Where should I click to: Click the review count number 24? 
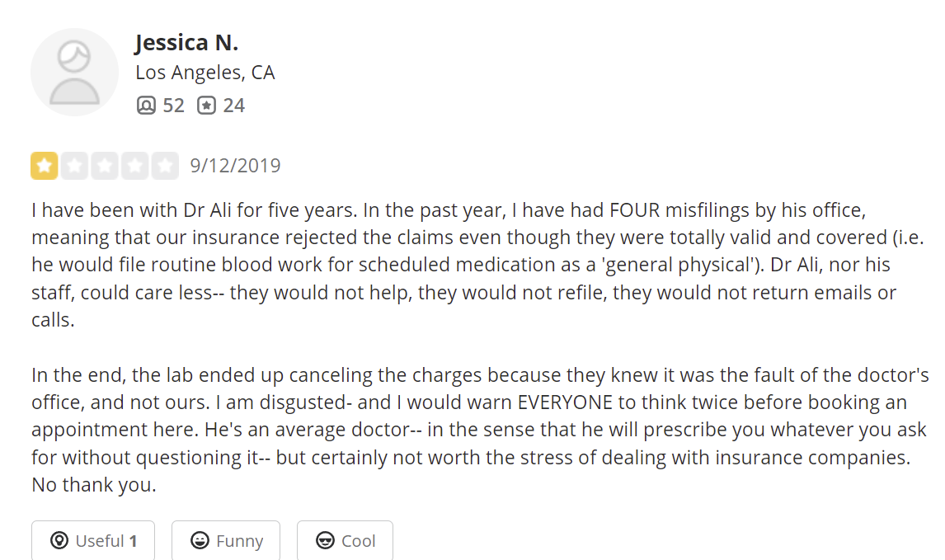[233, 106]
